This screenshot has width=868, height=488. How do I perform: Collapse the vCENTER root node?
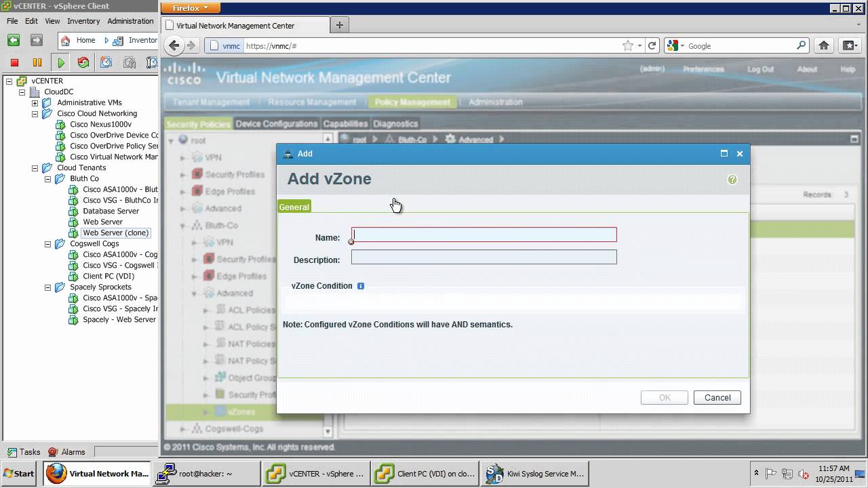point(9,81)
